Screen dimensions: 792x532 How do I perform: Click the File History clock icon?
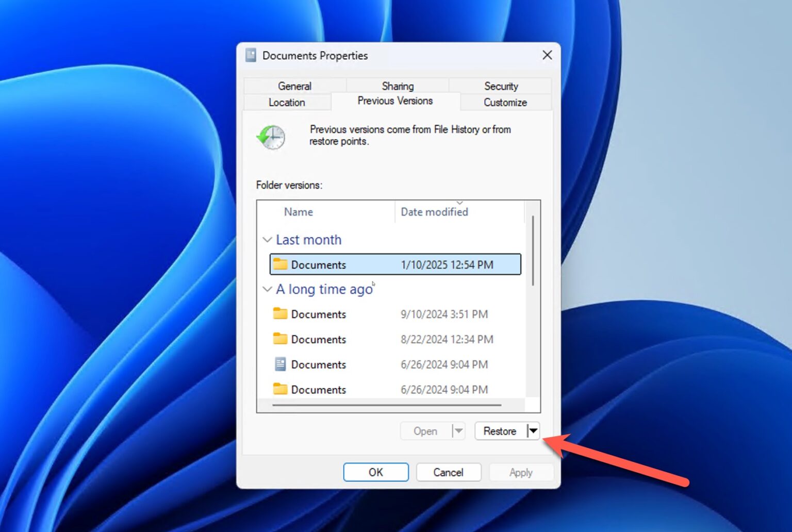(270, 138)
